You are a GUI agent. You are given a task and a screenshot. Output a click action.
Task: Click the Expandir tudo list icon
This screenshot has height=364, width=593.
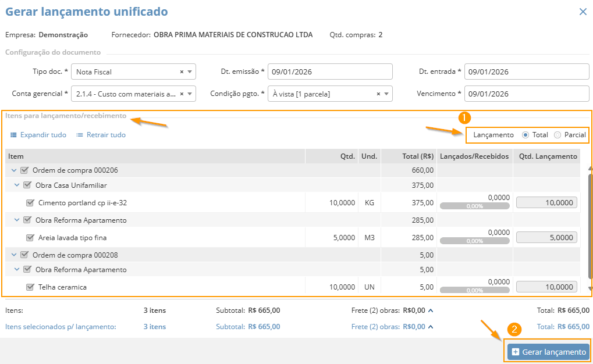(x=13, y=135)
